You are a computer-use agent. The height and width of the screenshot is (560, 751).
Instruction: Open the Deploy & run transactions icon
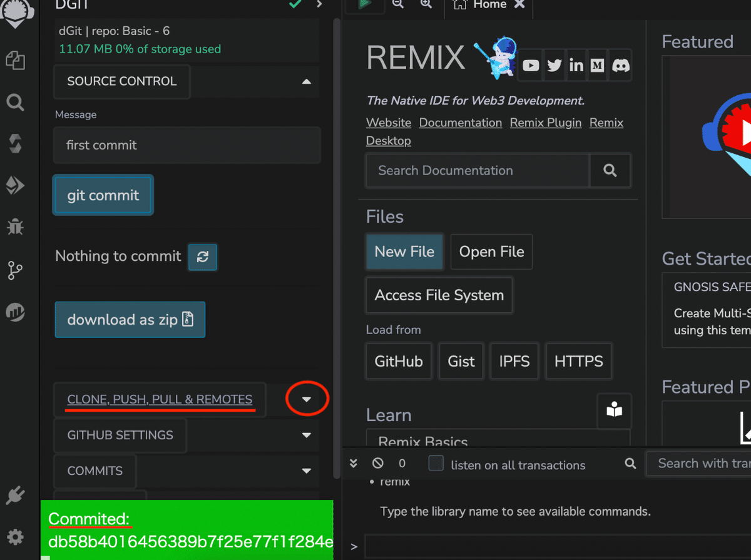click(15, 185)
